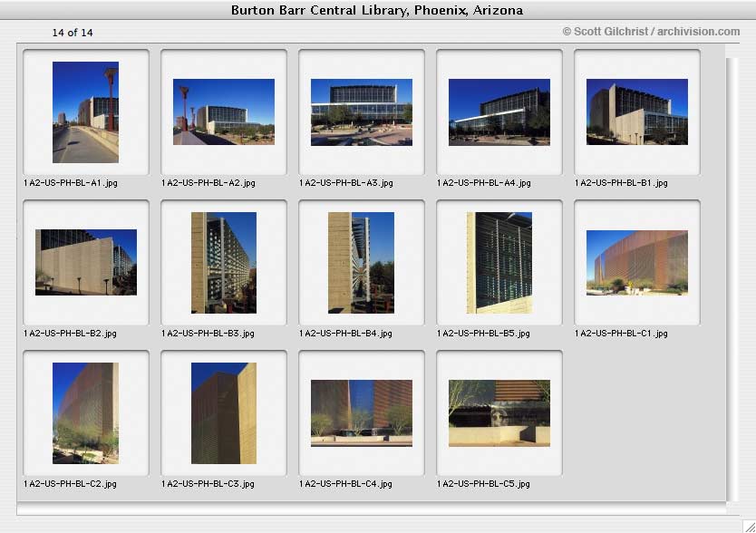Select thumbnail 1A2-US-PH-BL-C2.jpg
The image size is (756, 533).
[x=85, y=413]
